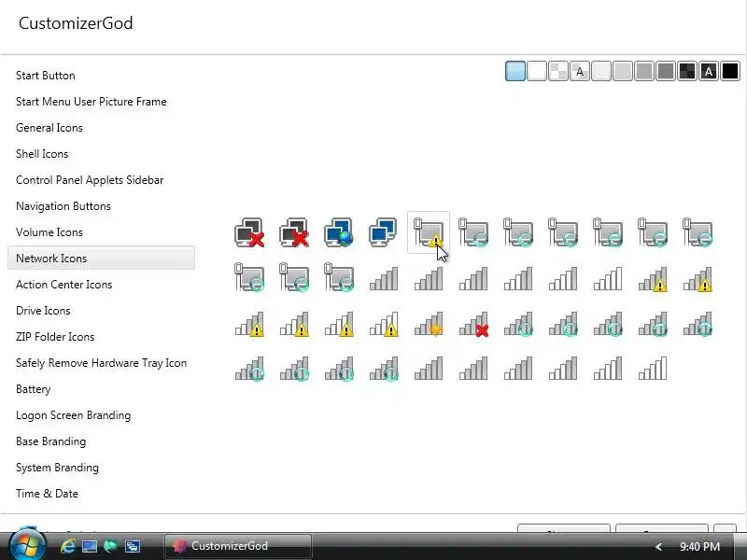The image size is (747, 560).
Task: Open the Battery category
Action: [33, 389]
